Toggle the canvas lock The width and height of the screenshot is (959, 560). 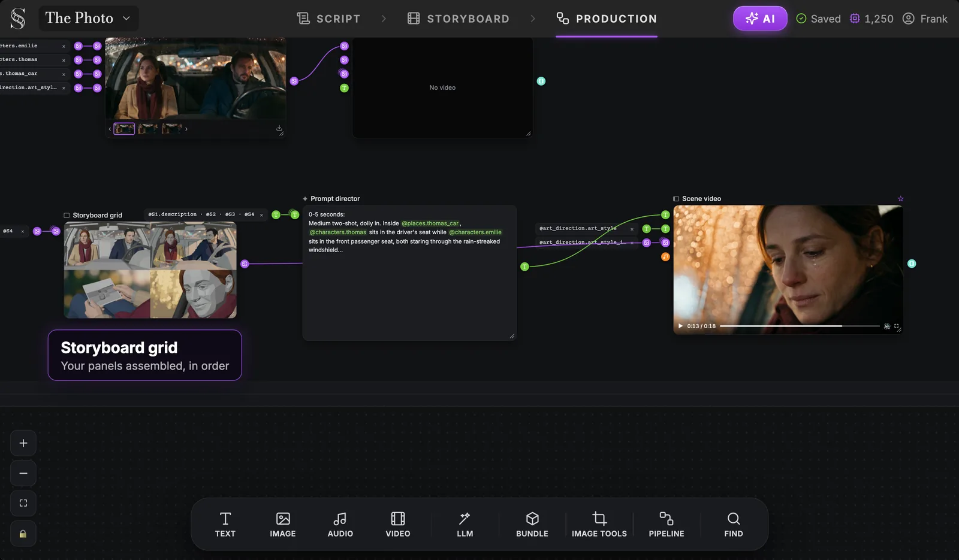click(x=23, y=534)
